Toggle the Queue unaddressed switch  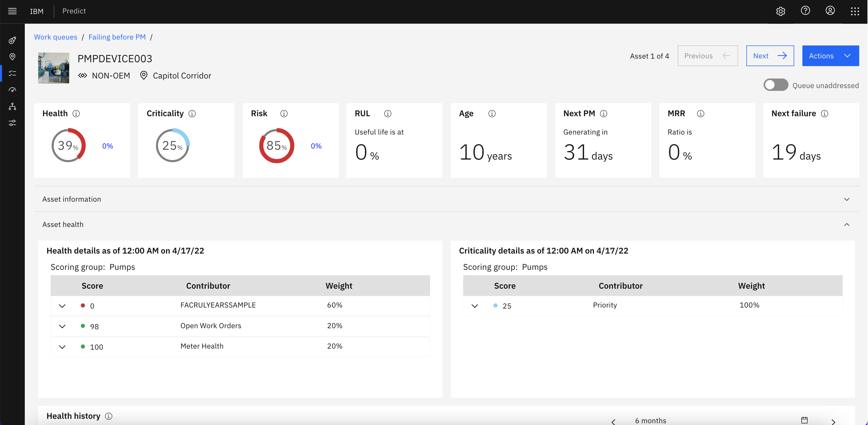pos(776,85)
